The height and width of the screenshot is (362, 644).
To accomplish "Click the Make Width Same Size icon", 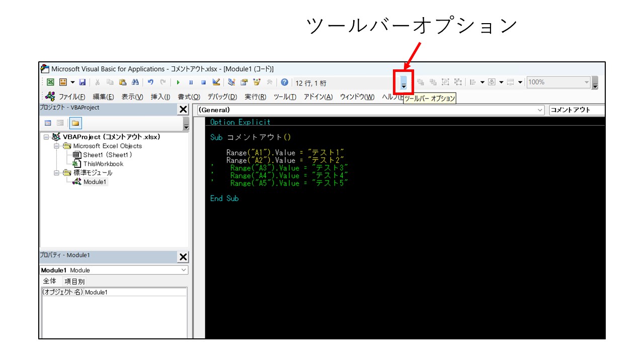I will pos(511,82).
